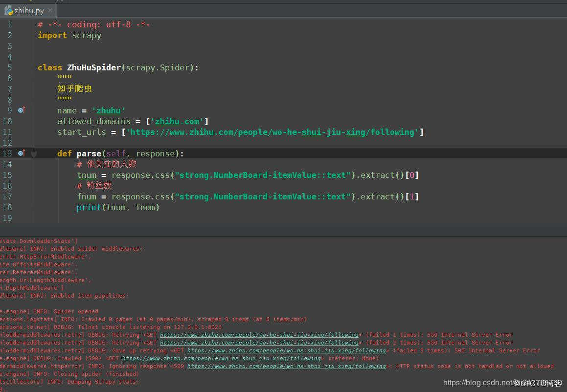Click the override marker icon beside line 9
This screenshot has width=567, height=392.
coord(22,110)
